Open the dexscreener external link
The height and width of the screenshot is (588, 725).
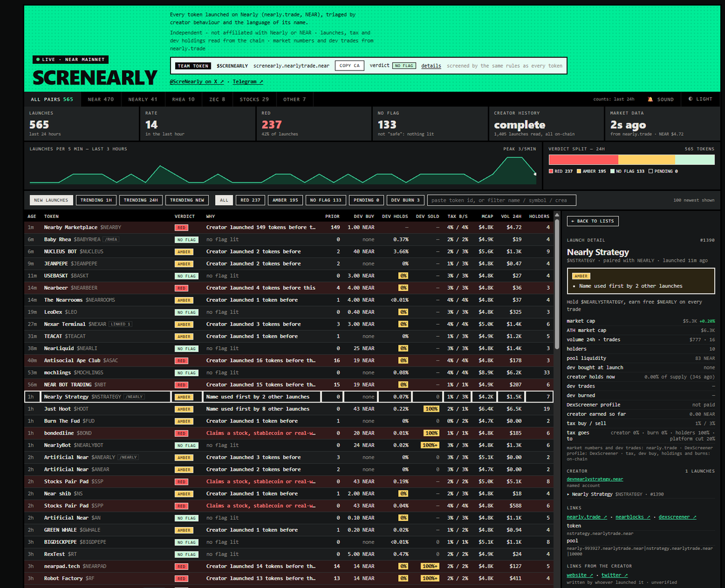click(677, 517)
